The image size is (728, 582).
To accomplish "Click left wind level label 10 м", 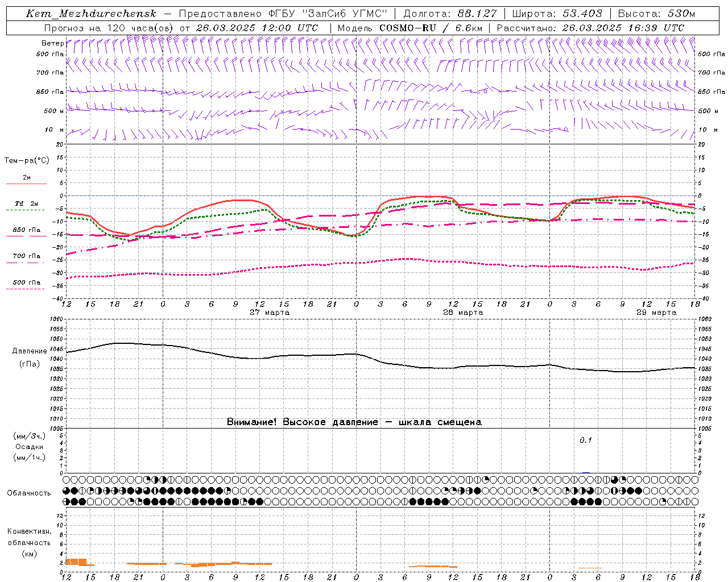I will (55, 130).
